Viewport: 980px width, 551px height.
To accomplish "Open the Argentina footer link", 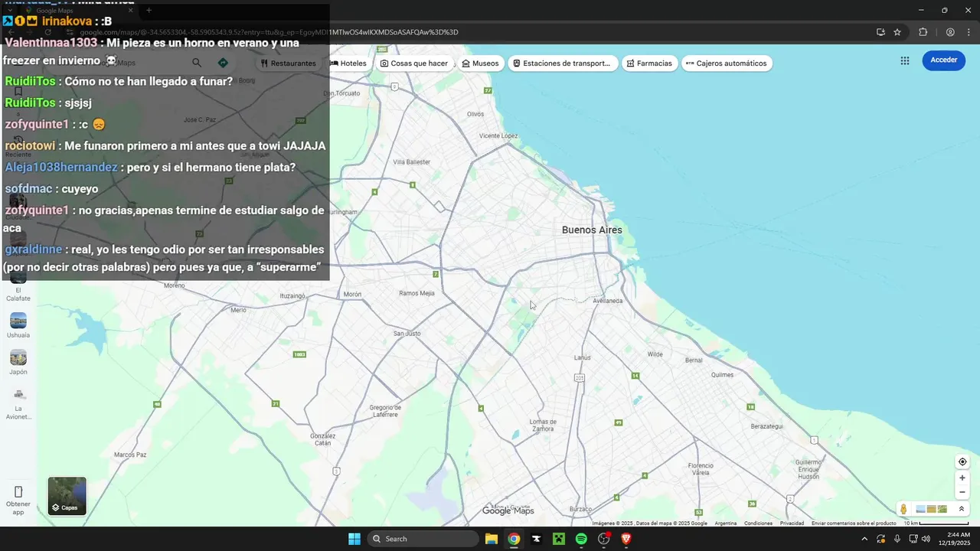I will tap(725, 523).
